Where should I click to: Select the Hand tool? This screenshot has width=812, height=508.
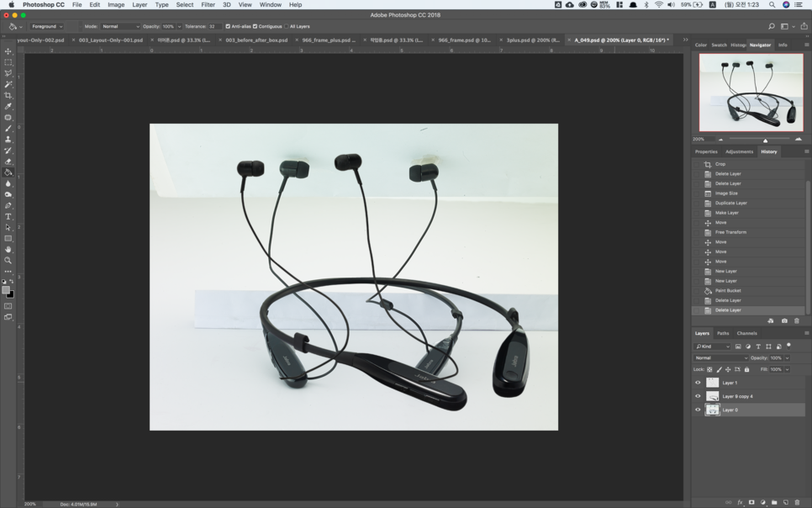[x=8, y=250]
